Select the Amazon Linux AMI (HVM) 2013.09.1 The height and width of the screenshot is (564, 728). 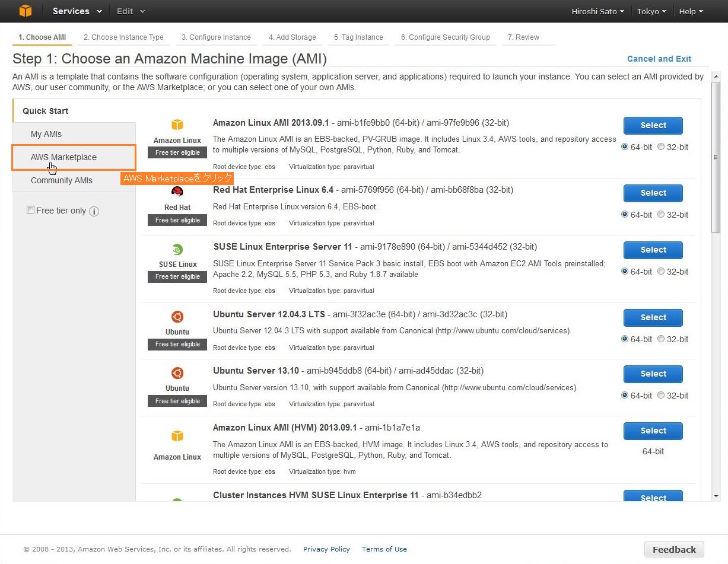click(x=653, y=431)
